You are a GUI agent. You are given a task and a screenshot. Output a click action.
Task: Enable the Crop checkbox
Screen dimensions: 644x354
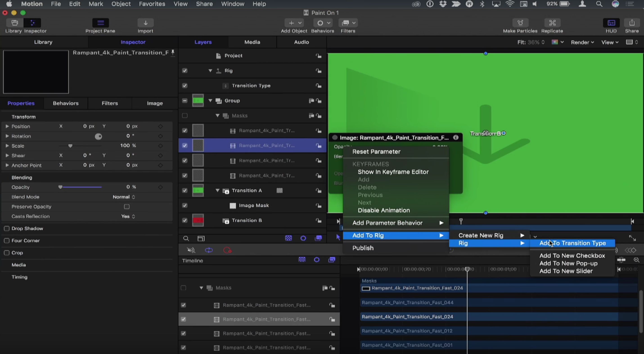[x=7, y=253]
